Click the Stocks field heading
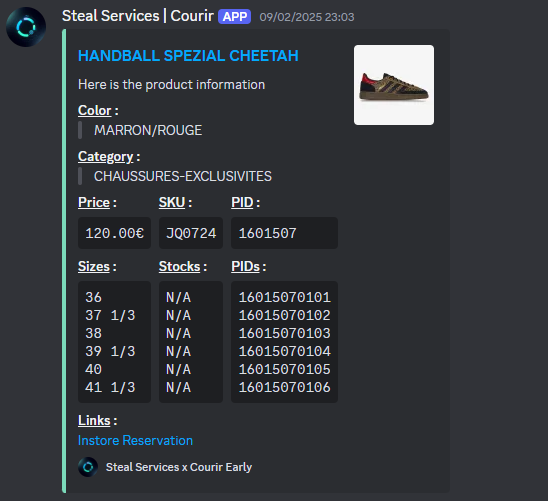Screen dimensions: 548x501 [183, 267]
